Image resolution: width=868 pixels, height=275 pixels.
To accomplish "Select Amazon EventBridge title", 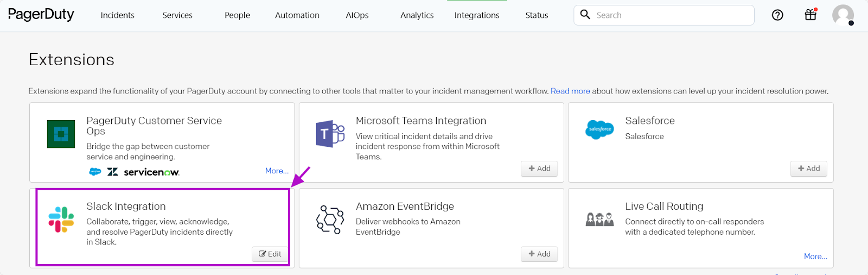I will [405, 207].
